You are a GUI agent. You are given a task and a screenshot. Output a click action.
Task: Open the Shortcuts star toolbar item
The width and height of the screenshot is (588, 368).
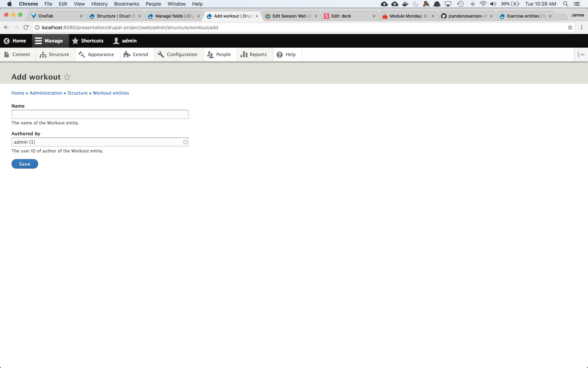(x=88, y=41)
